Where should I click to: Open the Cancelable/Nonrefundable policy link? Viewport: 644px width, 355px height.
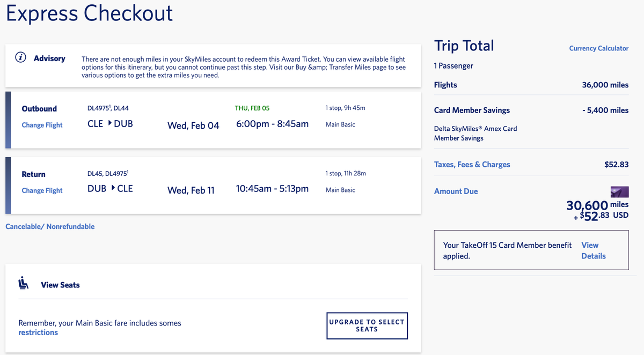[x=50, y=227]
